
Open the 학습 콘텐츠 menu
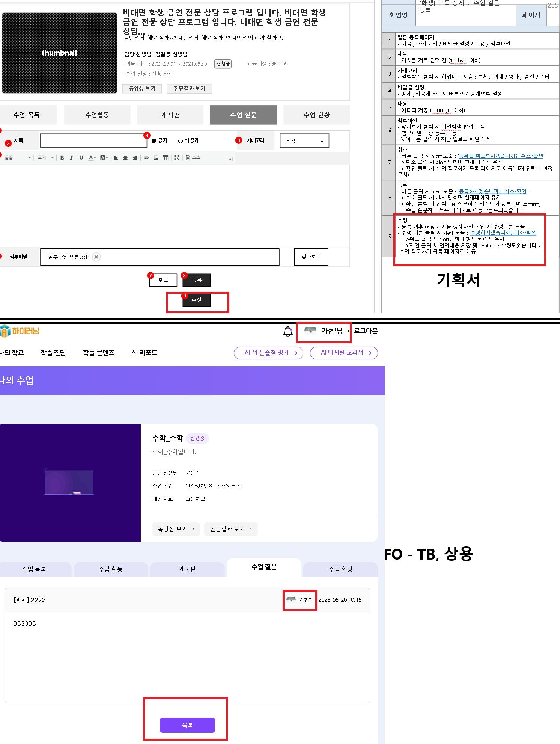tap(99, 353)
